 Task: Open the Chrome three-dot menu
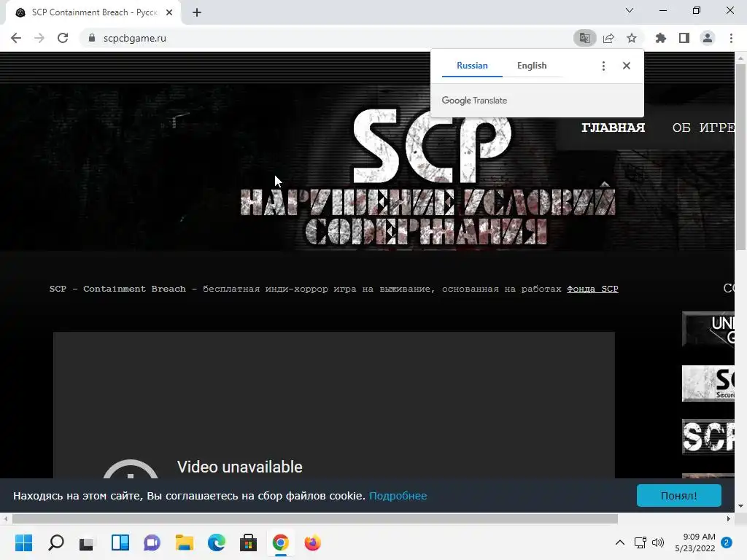click(731, 38)
